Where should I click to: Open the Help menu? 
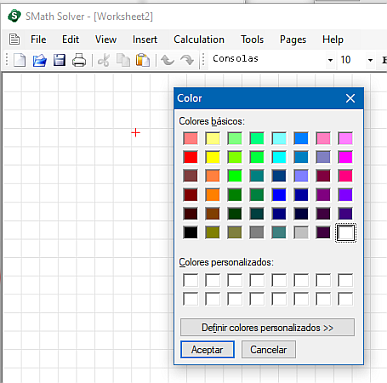(x=333, y=39)
